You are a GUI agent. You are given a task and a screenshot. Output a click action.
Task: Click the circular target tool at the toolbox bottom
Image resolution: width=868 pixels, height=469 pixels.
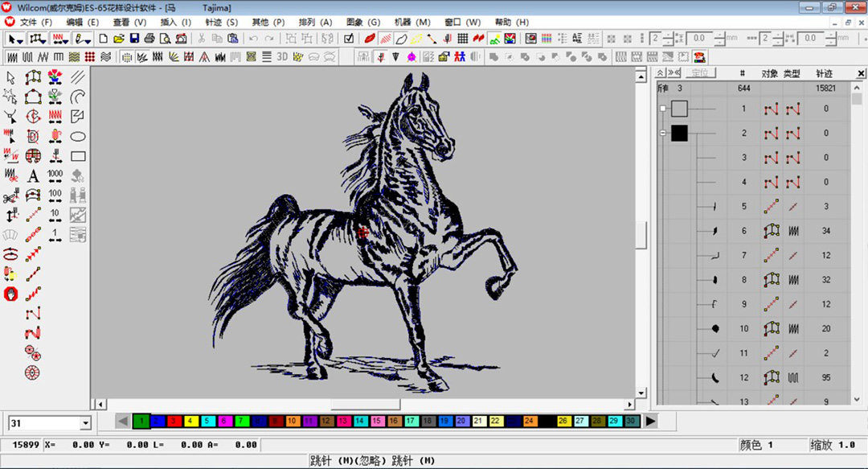(x=33, y=372)
